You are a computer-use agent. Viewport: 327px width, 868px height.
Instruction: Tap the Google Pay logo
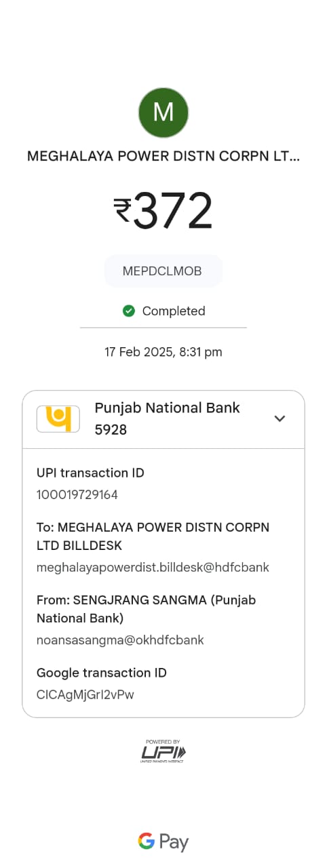[163, 842]
